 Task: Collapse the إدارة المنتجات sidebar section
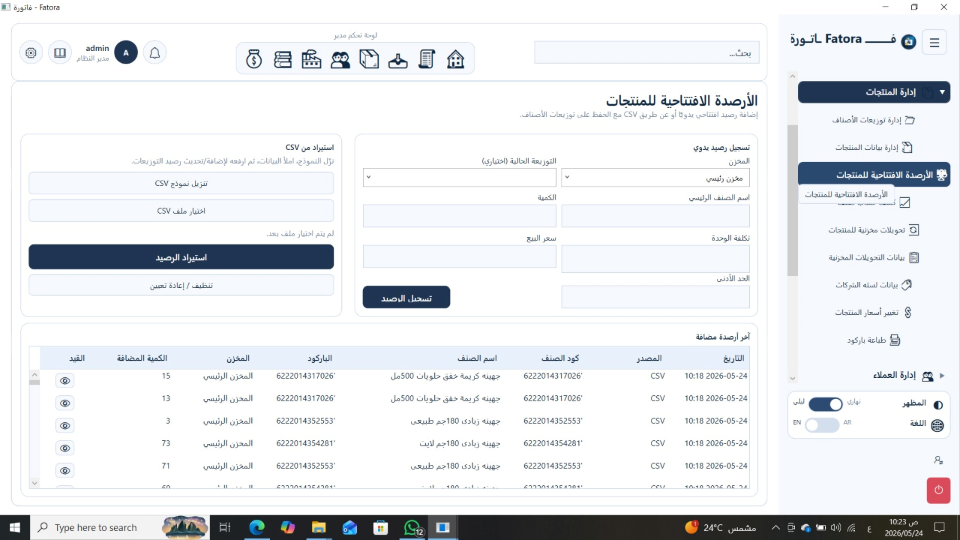point(874,92)
